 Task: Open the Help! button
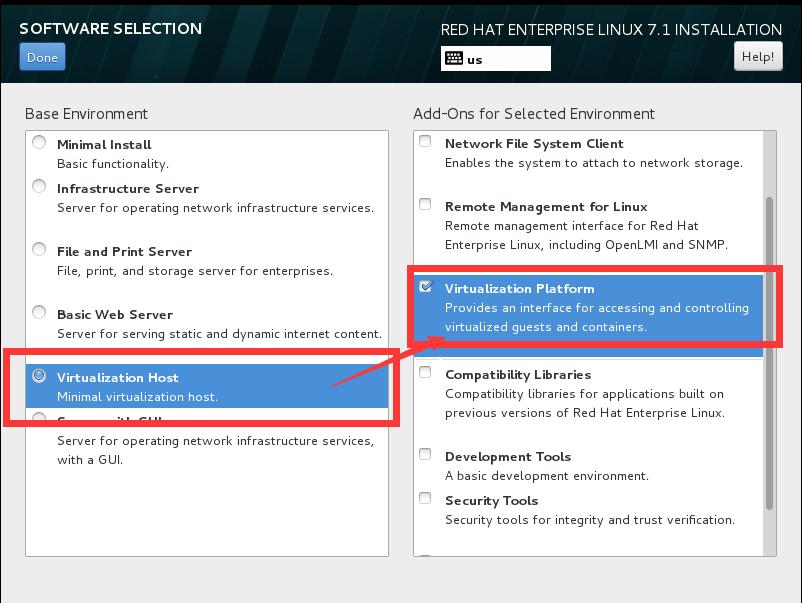pos(758,56)
